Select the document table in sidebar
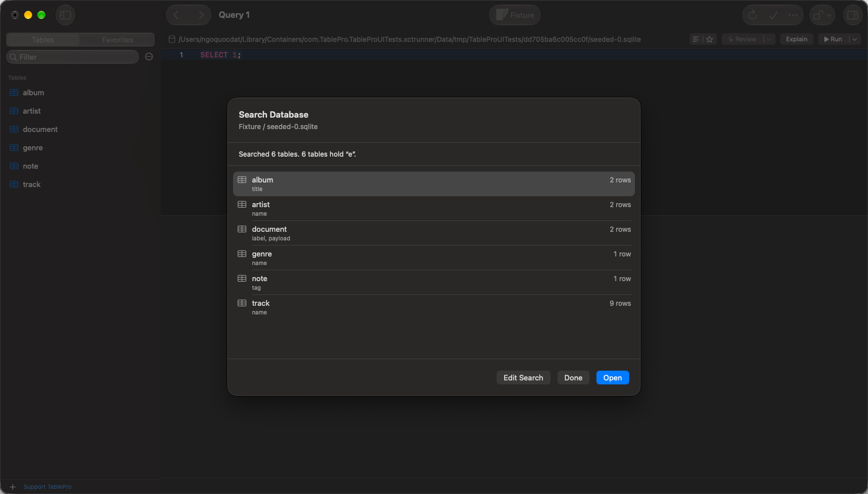The height and width of the screenshot is (494, 868). coord(80,130)
